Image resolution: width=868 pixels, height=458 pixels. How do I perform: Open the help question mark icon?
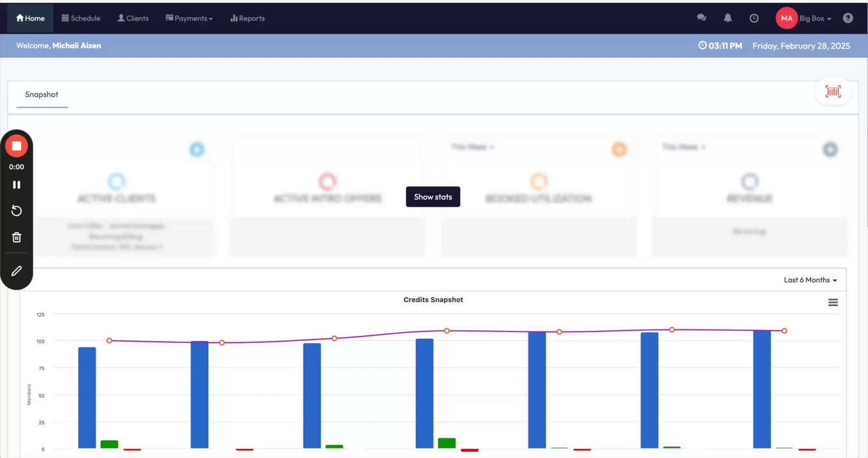click(848, 18)
